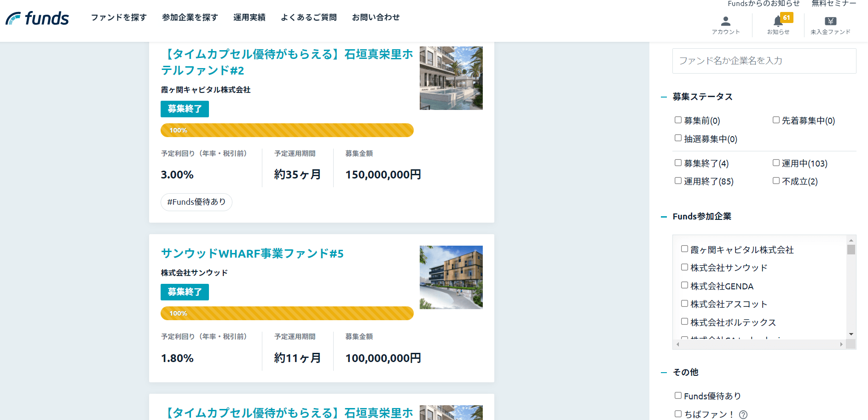Open 無料セミナー link
Screen dimensions: 868x420
834,4
